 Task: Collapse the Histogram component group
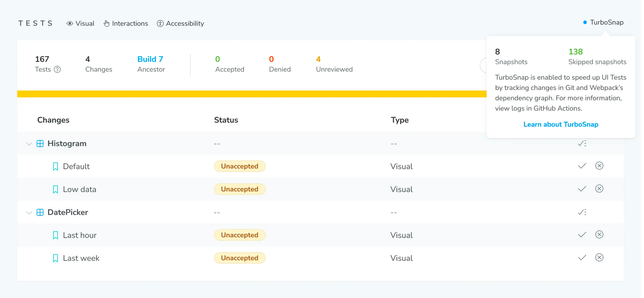[29, 144]
